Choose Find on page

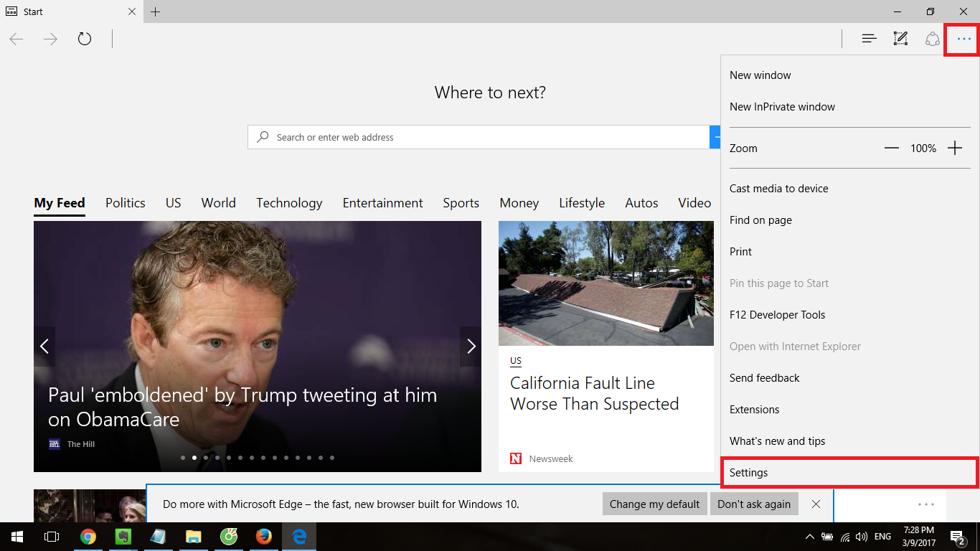(x=850, y=220)
